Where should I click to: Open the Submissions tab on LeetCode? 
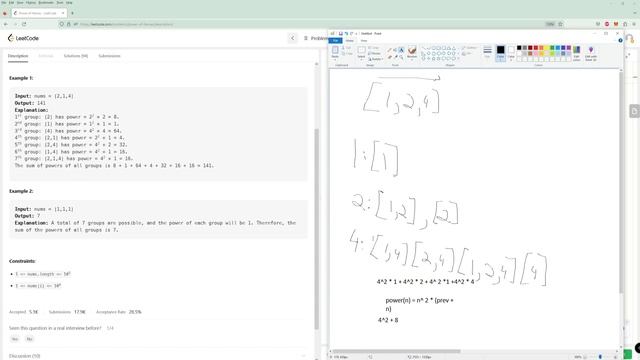click(x=109, y=56)
